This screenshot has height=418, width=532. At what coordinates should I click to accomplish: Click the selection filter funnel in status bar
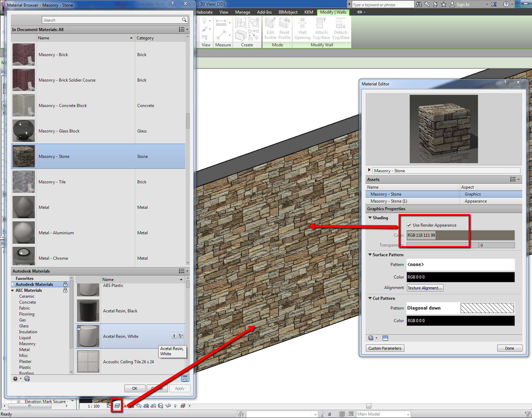(528, 414)
